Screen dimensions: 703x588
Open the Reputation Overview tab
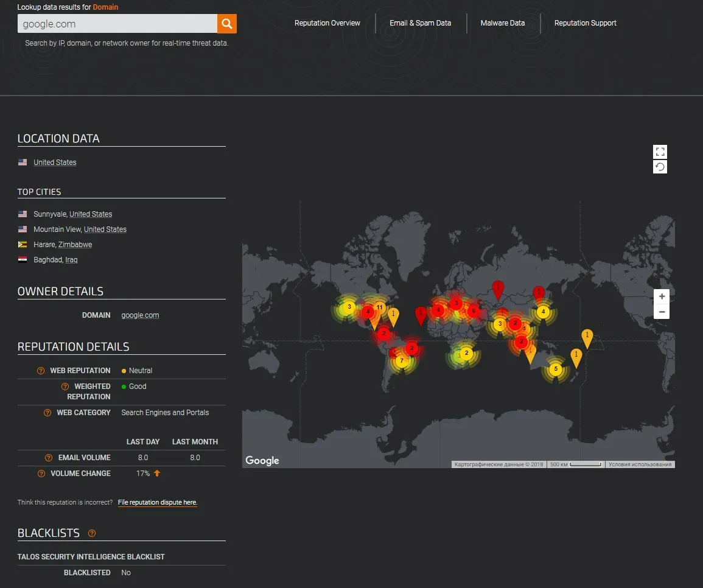(327, 23)
